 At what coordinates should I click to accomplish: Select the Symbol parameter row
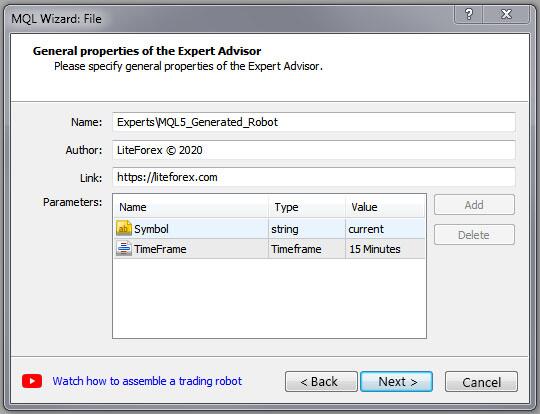point(269,228)
